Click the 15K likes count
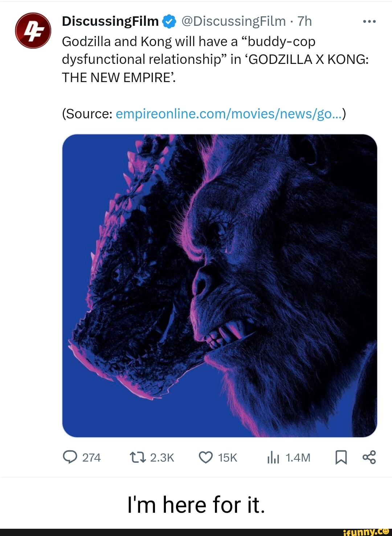The image size is (392, 536). 228,458
